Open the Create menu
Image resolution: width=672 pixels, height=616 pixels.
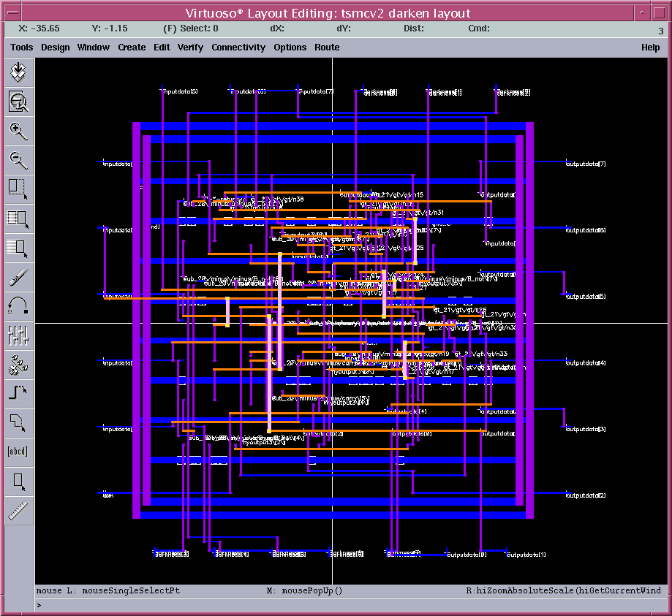tap(132, 47)
